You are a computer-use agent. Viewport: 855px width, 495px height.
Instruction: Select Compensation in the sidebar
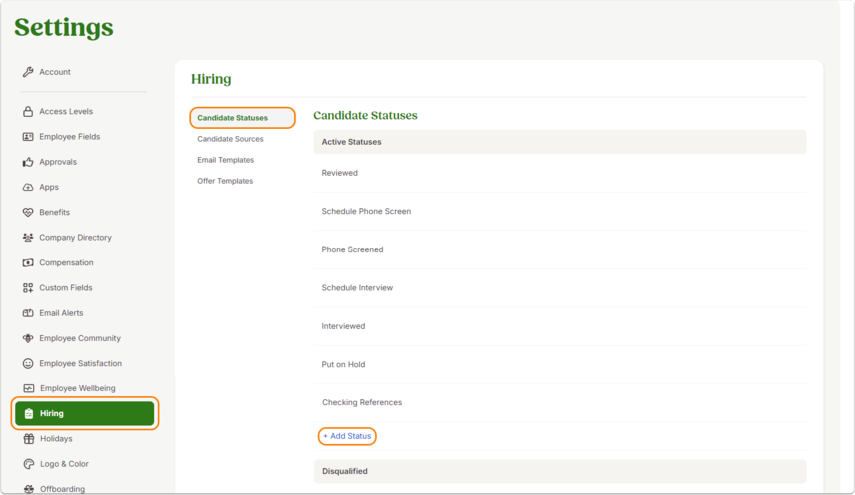coord(66,262)
